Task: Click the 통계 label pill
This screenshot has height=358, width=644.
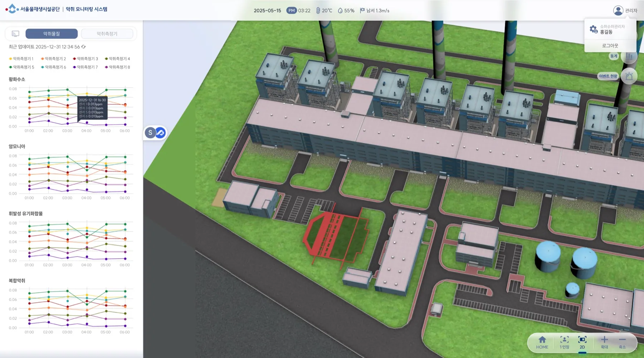Action: [x=614, y=56]
